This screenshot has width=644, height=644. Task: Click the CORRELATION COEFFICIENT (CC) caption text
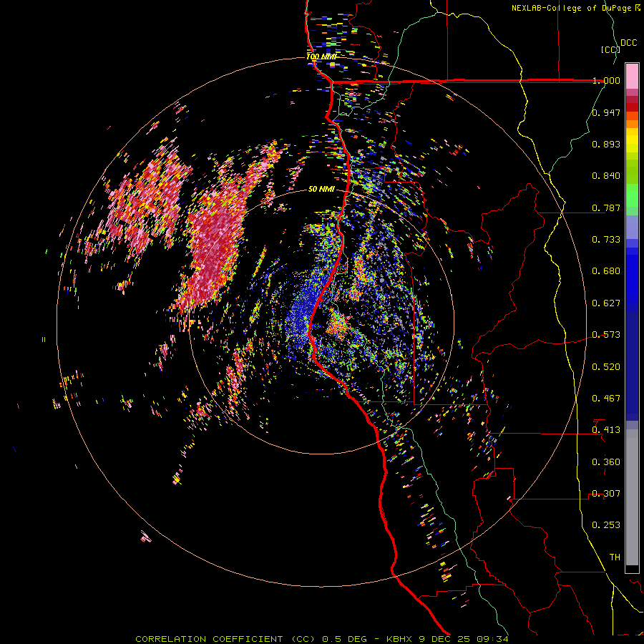pos(225,639)
